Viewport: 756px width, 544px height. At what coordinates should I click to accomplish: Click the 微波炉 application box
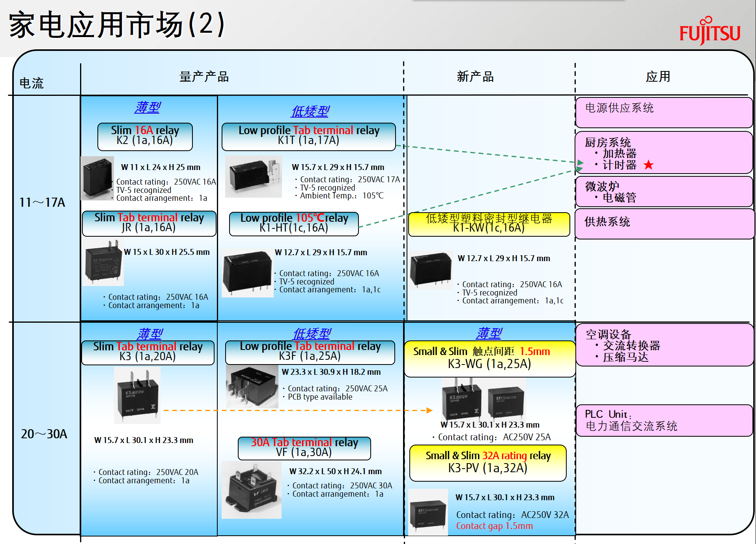[x=665, y=192]
